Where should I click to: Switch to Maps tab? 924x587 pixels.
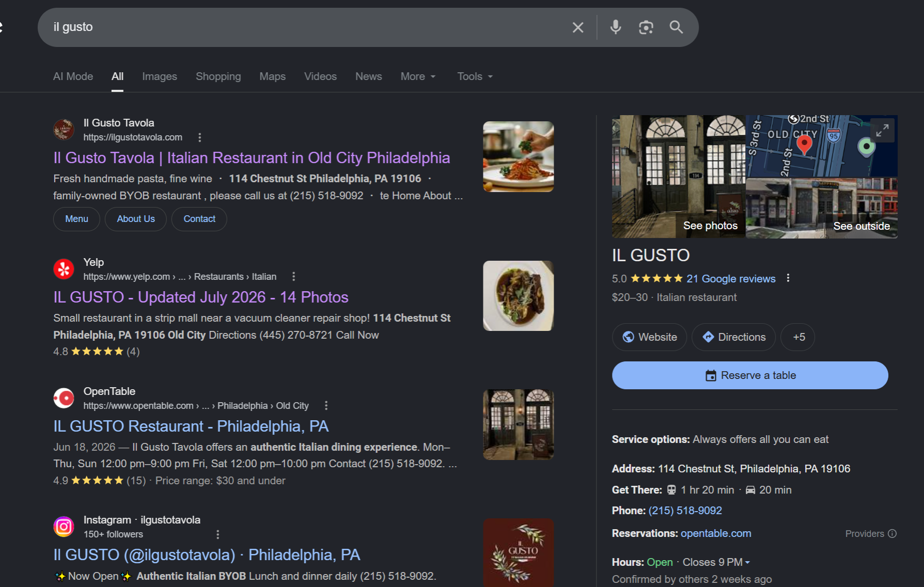(x=273, y=76)
